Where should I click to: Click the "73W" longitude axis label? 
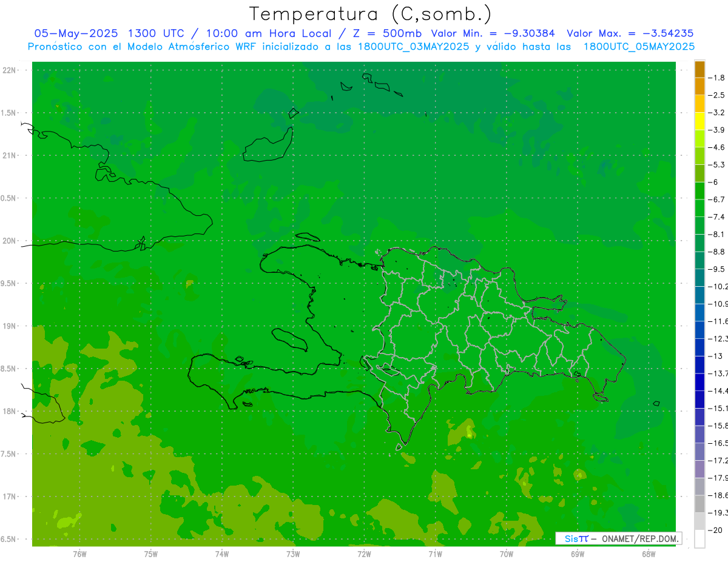(292, 554)
